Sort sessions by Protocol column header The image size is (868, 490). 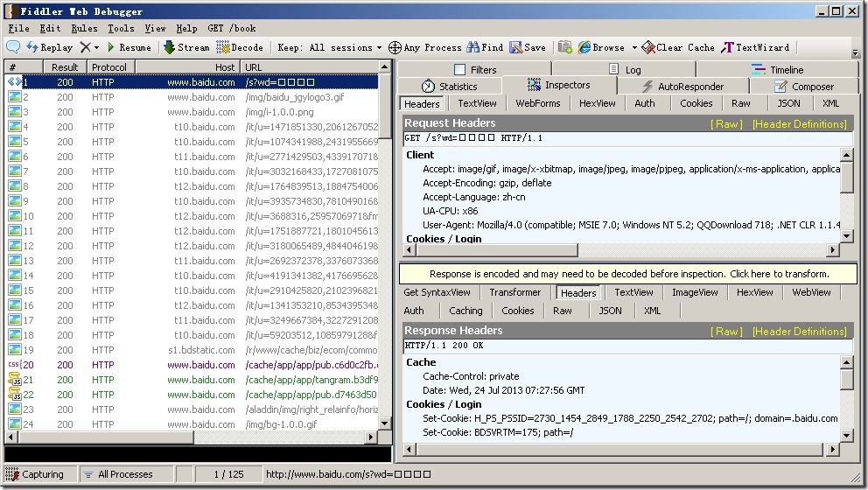click(111, 67)
